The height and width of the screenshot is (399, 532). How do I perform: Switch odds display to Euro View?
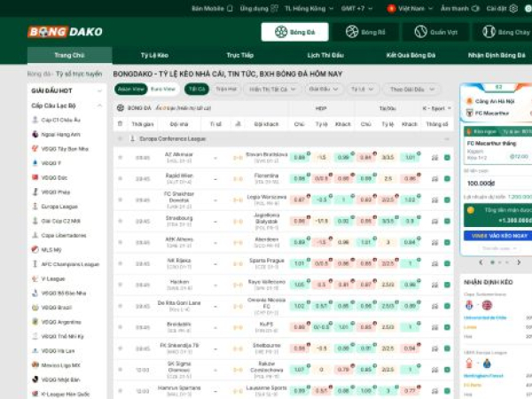pyautogui.click(x=163, y=90)
